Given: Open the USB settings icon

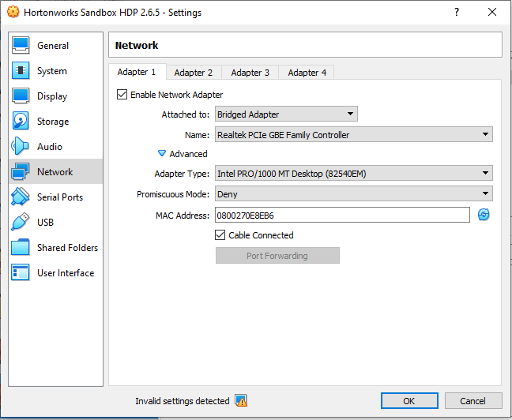Looking at the screenshot, I should (21, 223).
